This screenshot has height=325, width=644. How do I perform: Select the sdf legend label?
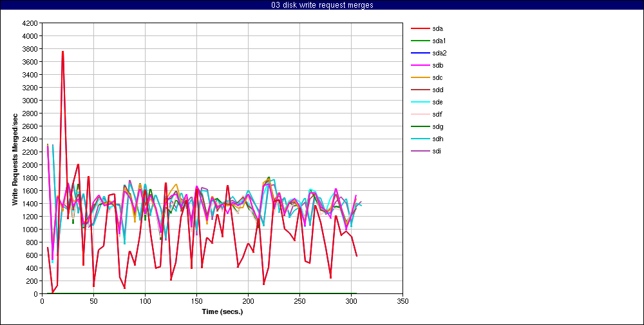click(x=437, y=114)
